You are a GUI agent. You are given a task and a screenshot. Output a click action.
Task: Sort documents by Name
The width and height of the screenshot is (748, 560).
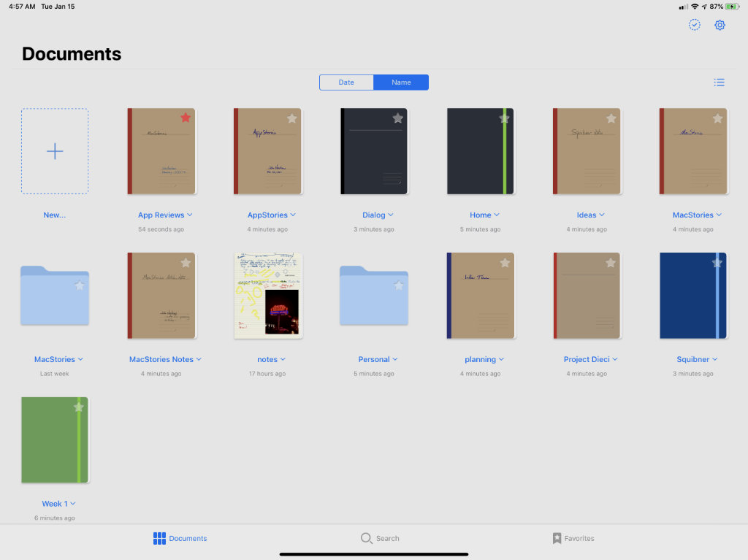[401, 82]
